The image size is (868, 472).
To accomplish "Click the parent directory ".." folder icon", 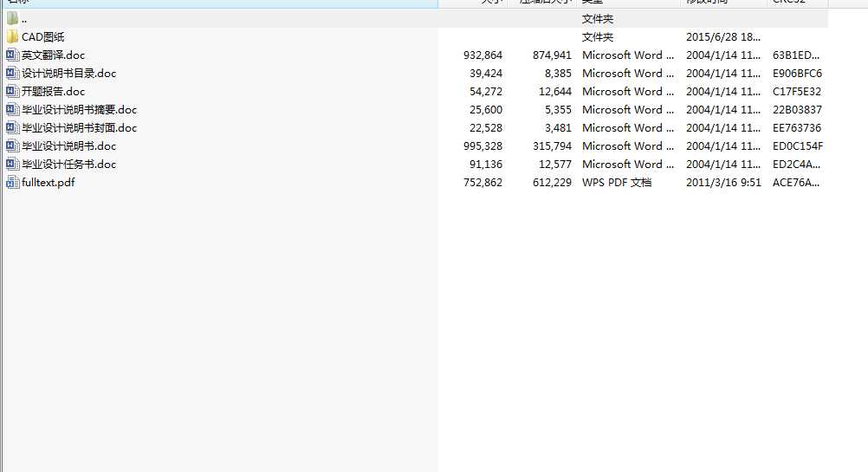I will click(x=12, y=19).
